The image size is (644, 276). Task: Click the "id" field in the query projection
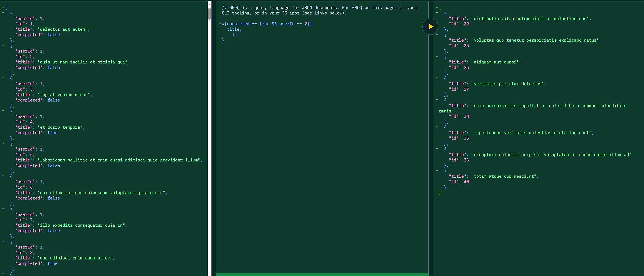coord(234,35)
